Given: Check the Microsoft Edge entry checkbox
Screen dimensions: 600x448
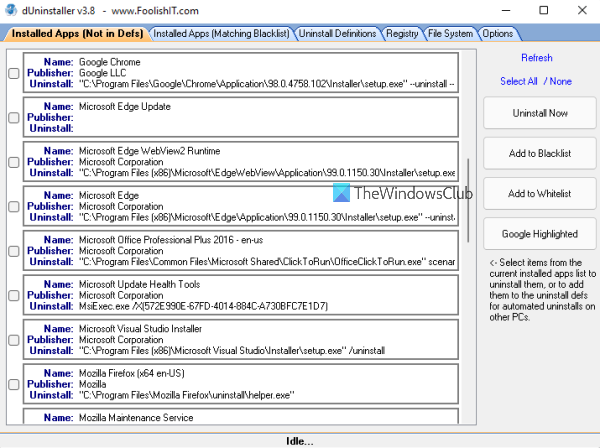Looking at the screenshot, I should coord(14,207).
